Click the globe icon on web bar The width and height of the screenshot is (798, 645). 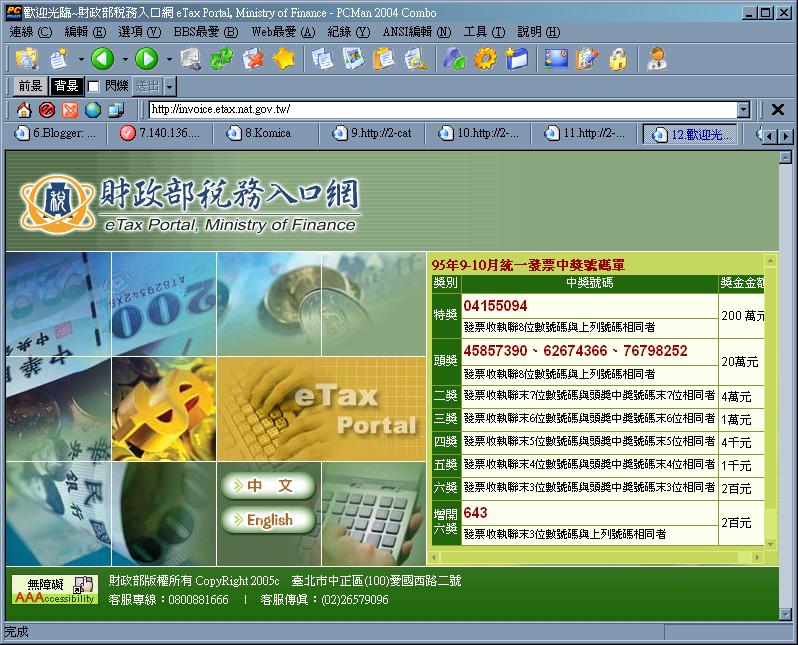click(x=93, y=109)
